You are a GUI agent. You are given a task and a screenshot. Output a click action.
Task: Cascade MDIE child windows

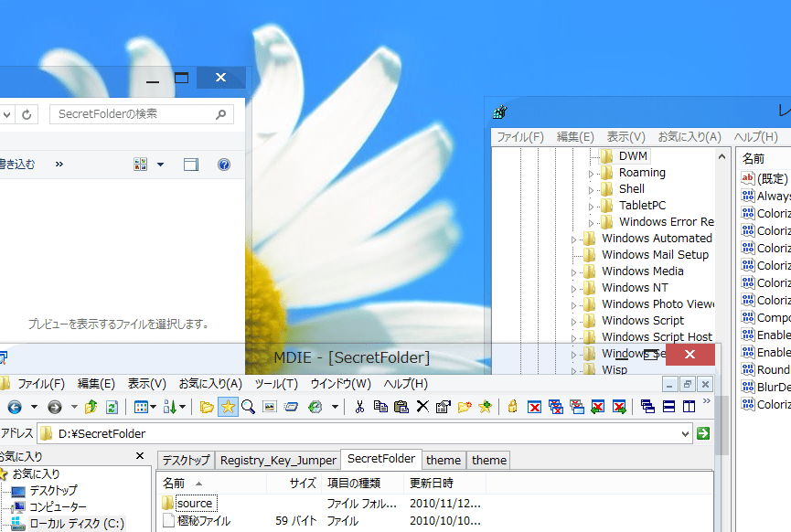(647, 407)
